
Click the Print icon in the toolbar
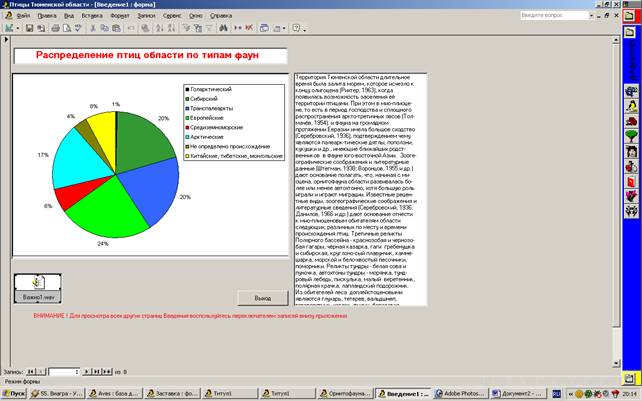55,28
